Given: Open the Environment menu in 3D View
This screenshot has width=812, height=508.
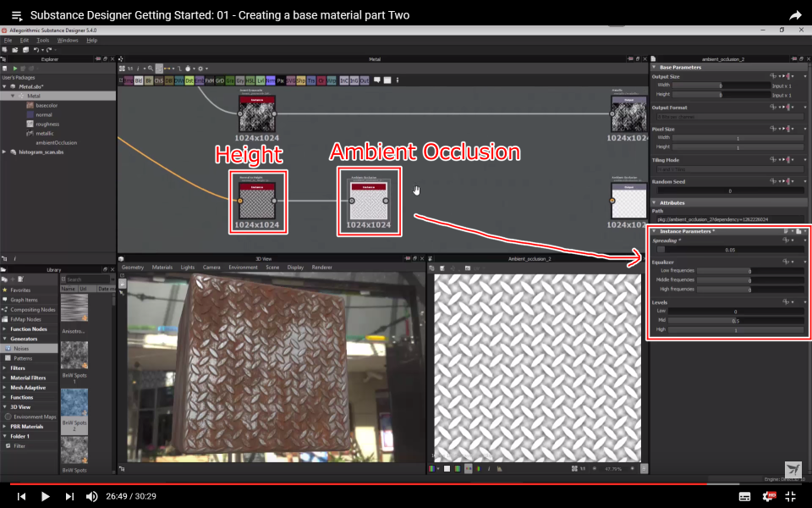Looking at the screenshot, I should 243,268.
